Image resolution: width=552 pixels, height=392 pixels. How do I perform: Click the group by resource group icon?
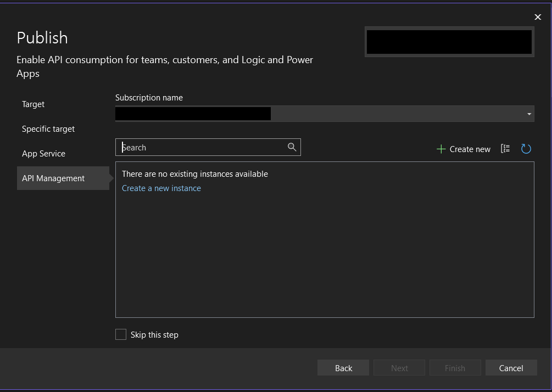tap(505, 148)
